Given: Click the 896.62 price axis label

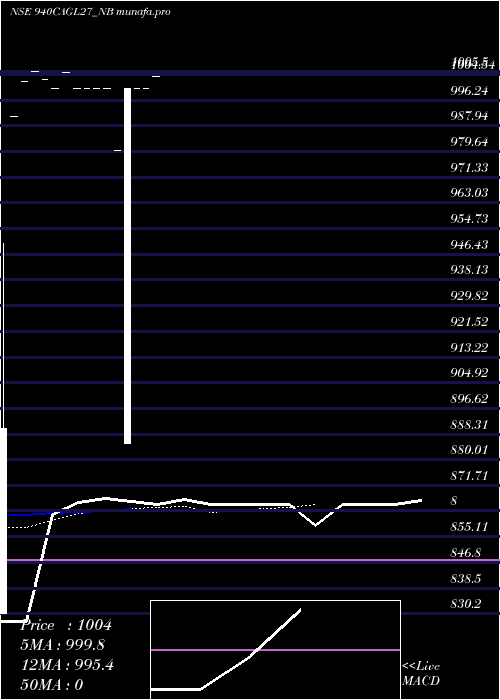Looking at the screenshot, I should click(x=469, y=399).
